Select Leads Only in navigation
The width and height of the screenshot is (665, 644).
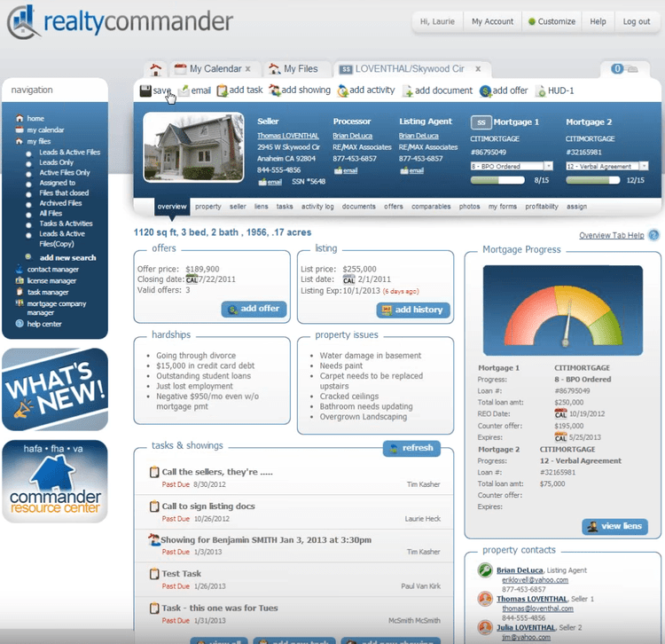coord(57,162)
